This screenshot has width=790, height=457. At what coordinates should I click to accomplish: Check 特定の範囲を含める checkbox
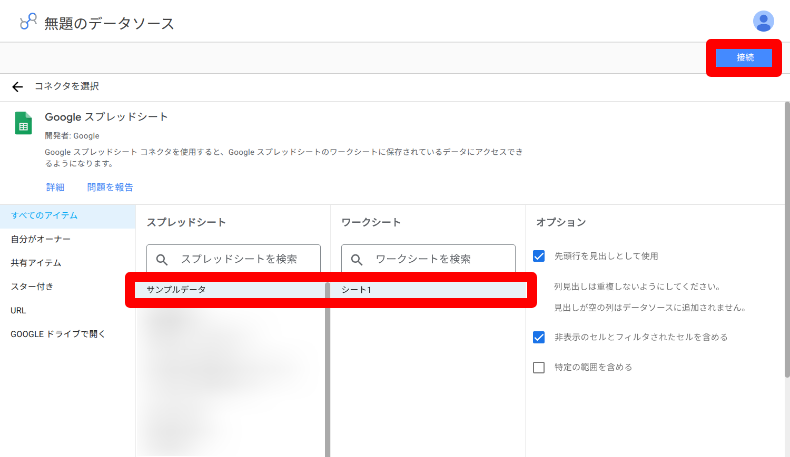pos(539,367)
